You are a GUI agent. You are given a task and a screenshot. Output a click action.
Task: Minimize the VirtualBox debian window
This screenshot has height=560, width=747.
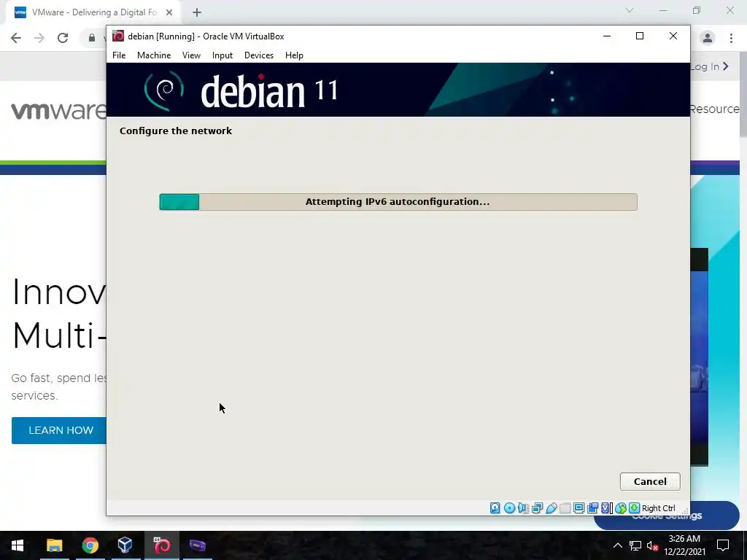point(607,36)
